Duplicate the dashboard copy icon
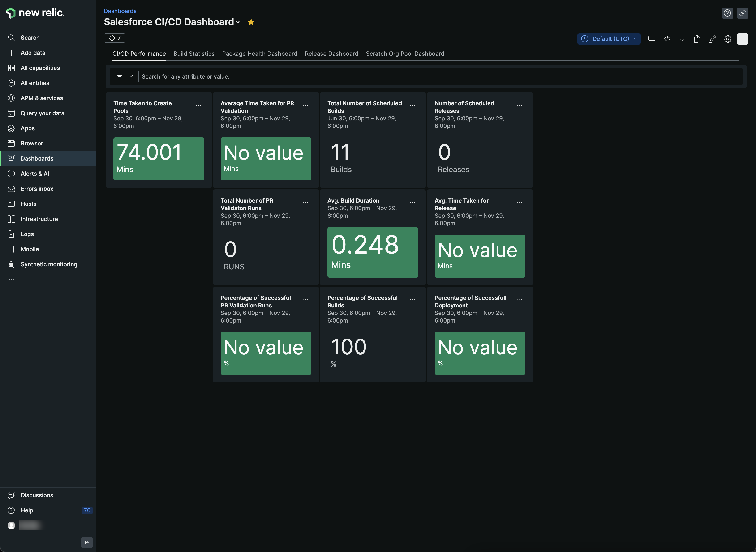 pos(697,39)
